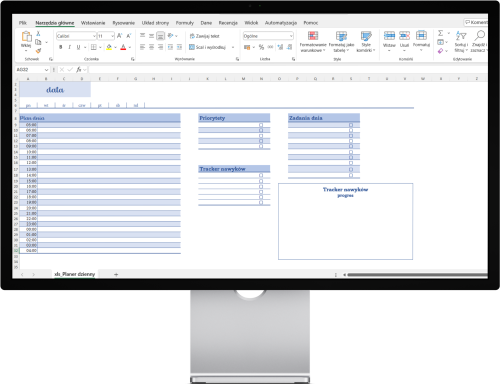Open Sortuj i filtruj dropdown
This screenshot has height=384, width=500.
coord(461,42)
